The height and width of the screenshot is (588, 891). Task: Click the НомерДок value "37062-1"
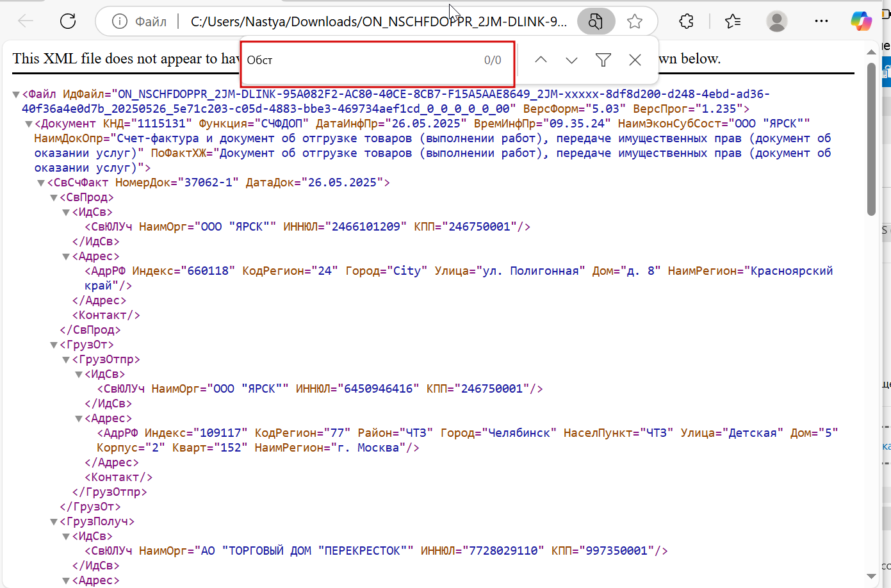point(208,183)
